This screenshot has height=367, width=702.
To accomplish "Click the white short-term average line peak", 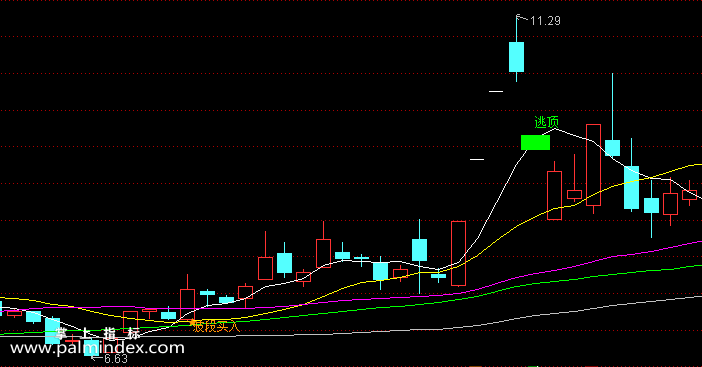I will click(555, 129).
